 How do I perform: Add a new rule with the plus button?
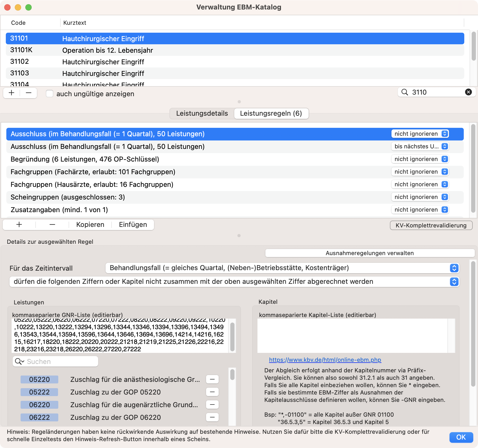[19, 225]
